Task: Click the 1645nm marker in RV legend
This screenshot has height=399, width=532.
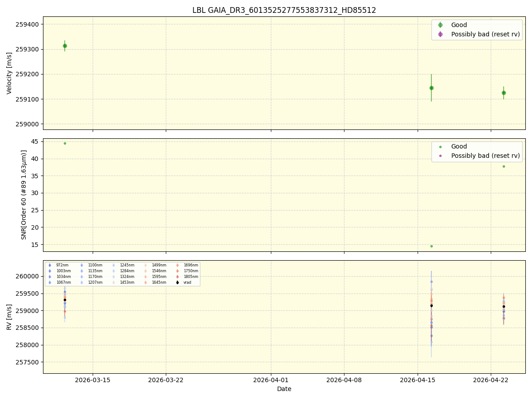Action: coord(145,282)
